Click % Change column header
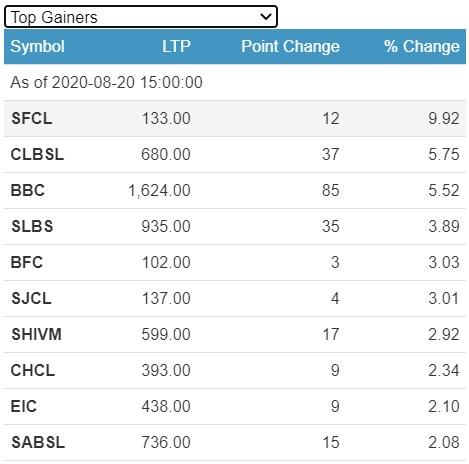The height and width of the screenshot is (464, 469). coord(422,46)
